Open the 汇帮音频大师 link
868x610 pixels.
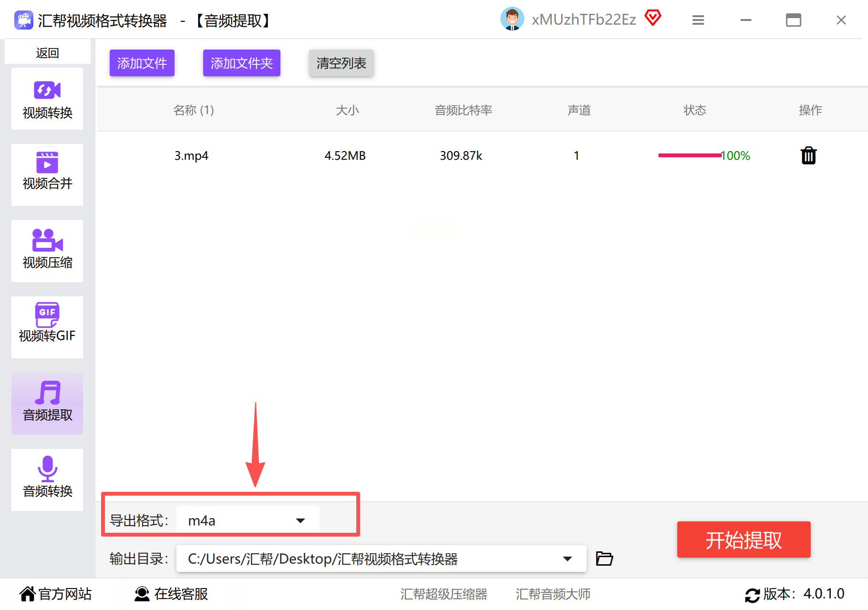pyautogui.click(x=553, y=594)
